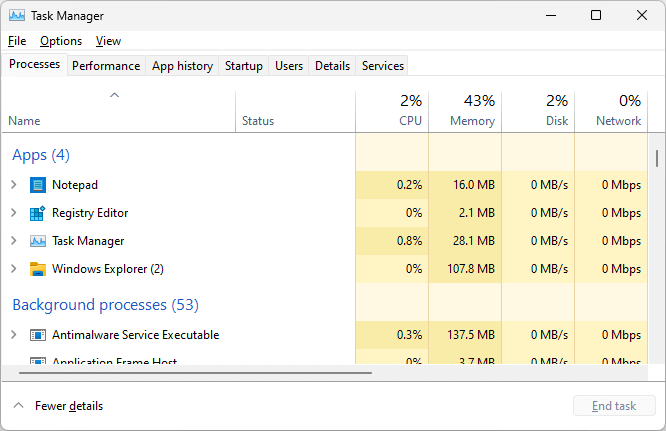Select the Antimalware Service Executable row name
The image size is (666, 431).
135,335
